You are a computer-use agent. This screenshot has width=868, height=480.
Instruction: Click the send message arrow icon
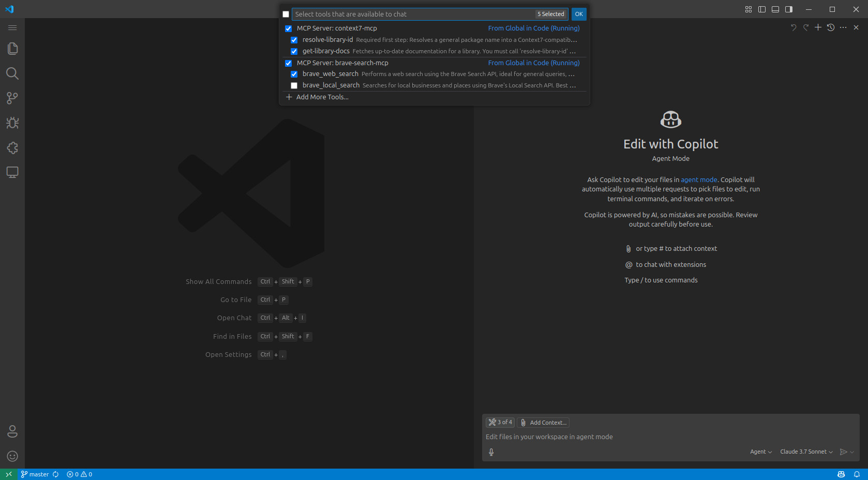(843, 452)
